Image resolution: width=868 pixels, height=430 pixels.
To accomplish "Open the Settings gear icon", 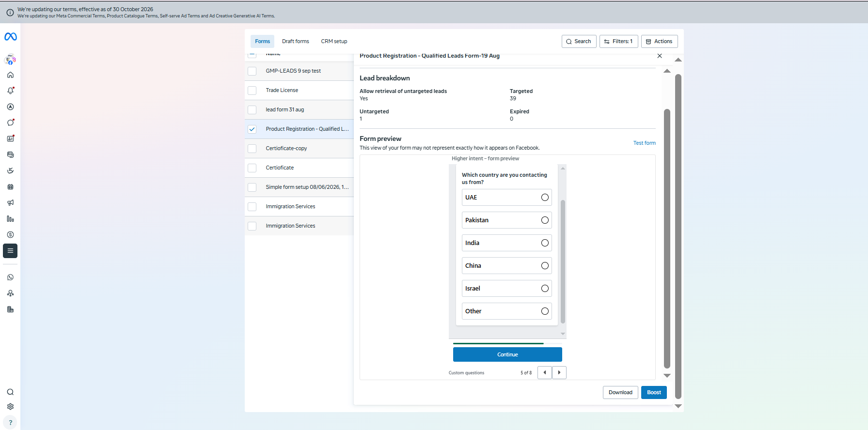I will tap(10, 407).
